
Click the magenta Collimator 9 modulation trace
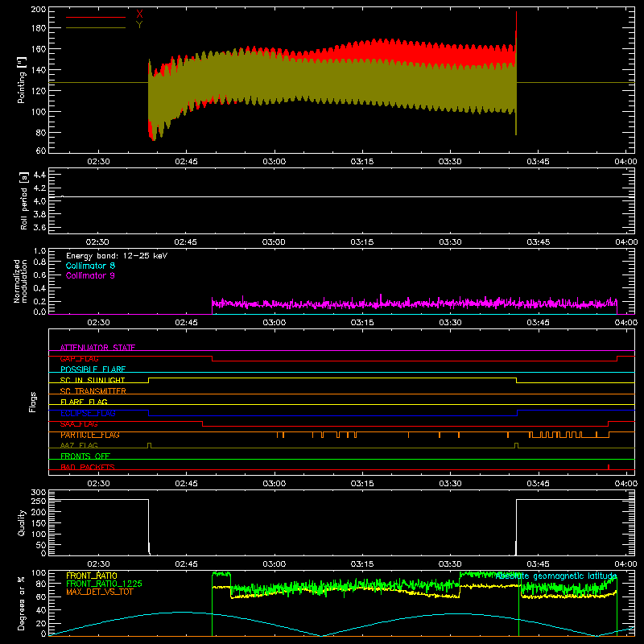[x=415, y=304]
